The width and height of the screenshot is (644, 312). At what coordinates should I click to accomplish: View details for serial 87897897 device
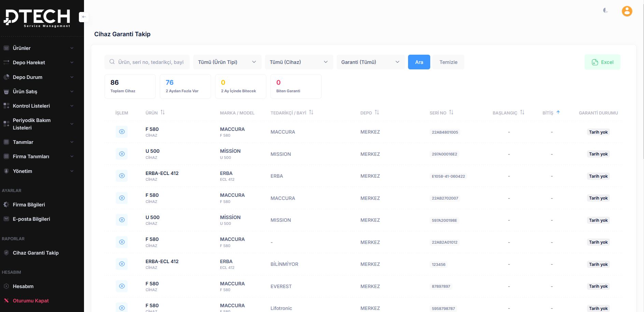click(x=122, y=286)
